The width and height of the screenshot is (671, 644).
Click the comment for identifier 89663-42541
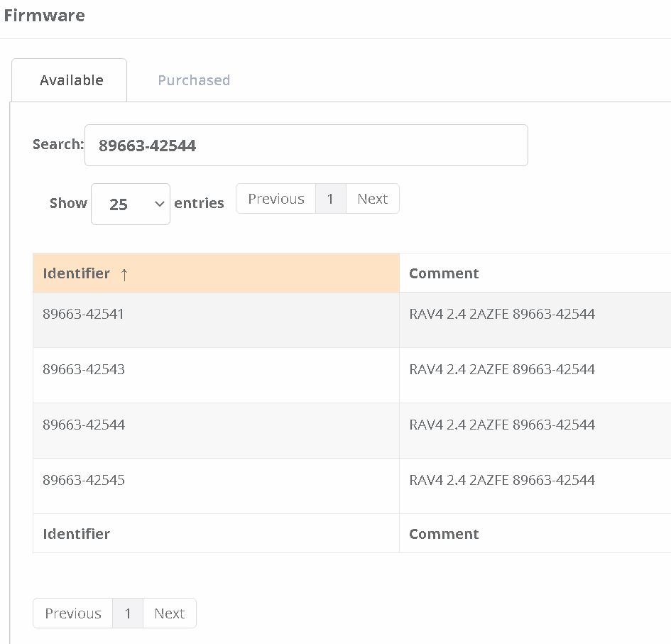[502, 314]
